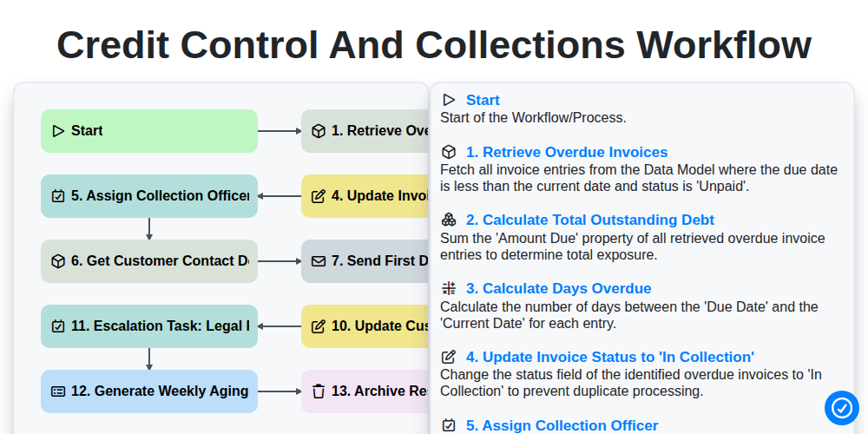The height and width of the screenshot is (434, 868).
Task: Select the green Start workflow node
Action: click(149, 131)
